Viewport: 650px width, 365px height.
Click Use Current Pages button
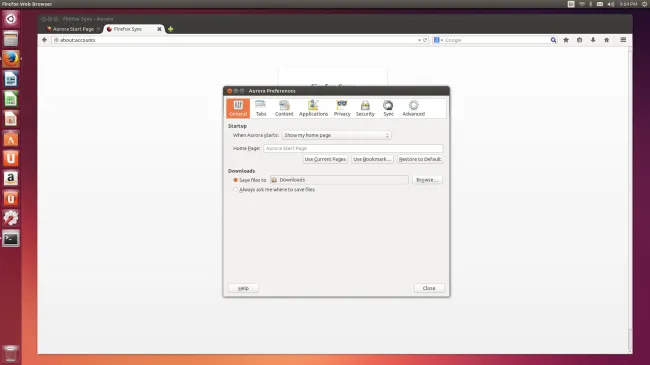pos(325,159)
